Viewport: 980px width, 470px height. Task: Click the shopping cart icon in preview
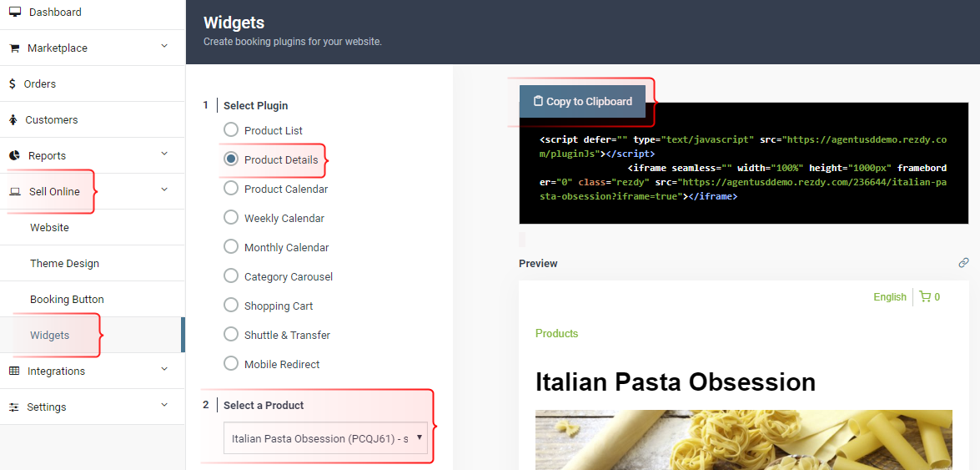point(925,296)
